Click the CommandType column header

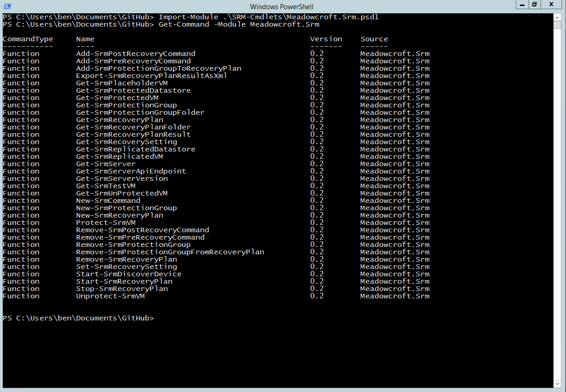point(28,39)
